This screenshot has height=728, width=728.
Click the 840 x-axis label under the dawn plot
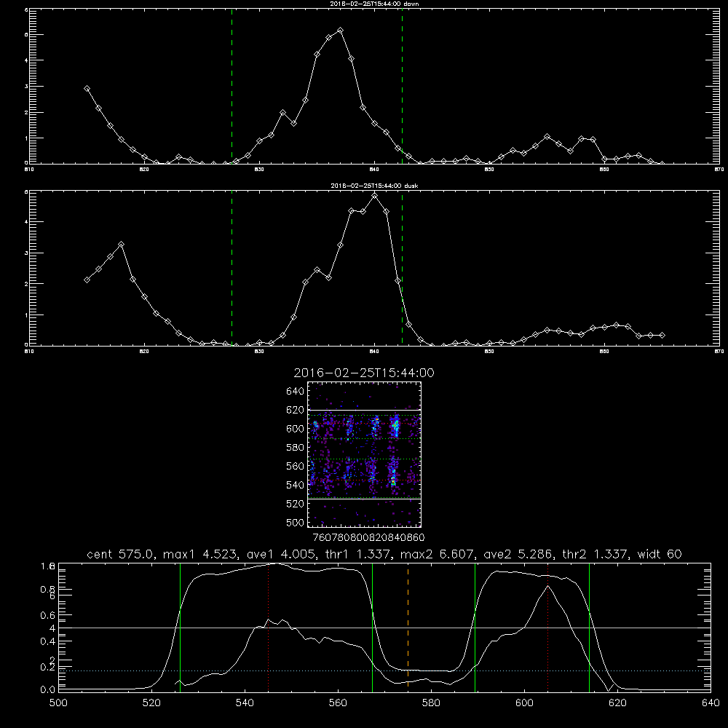(x=375, y=170)
